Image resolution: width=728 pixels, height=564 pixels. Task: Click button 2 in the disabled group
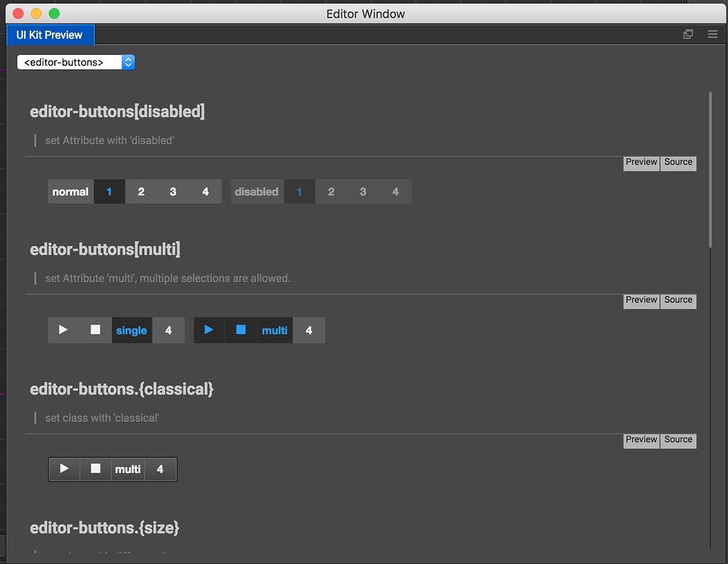[x=331, y=192]
